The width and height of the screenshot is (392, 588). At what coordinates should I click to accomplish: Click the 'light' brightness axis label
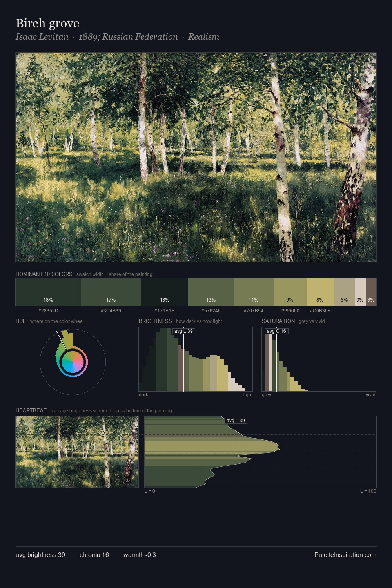pos(248,395)
